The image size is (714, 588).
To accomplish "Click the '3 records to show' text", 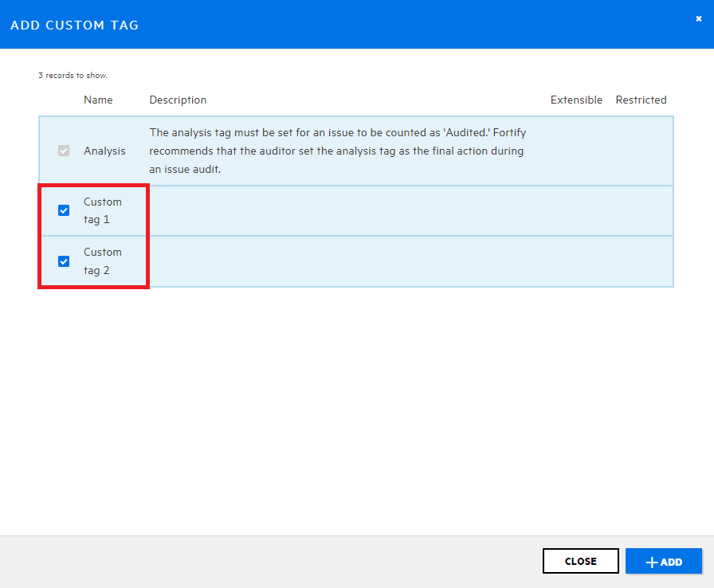I will [73, 75].
